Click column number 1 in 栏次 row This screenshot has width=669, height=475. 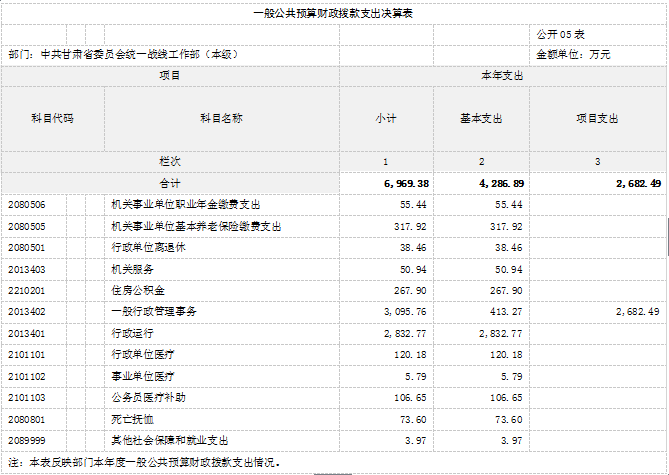386,162
